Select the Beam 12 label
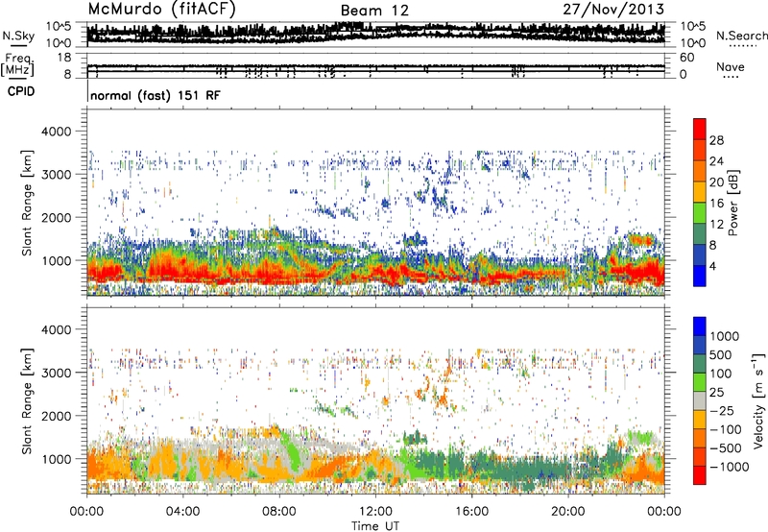 coord(374,11)
